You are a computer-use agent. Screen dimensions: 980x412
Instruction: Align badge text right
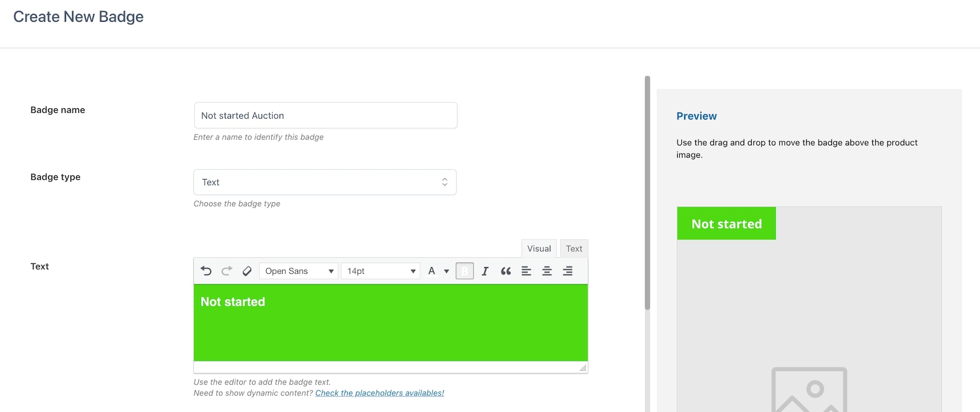click(x=567, y=271)
